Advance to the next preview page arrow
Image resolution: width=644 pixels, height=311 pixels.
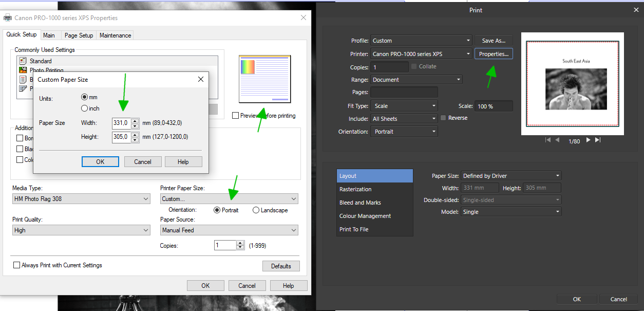(587, 139)
